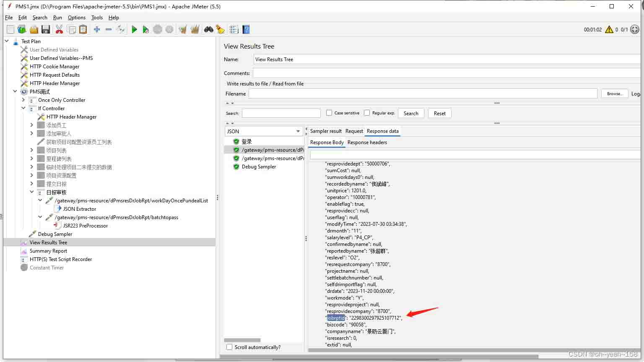
Task: Click the Clear All double-broom icon
Action: coord(195,29)
